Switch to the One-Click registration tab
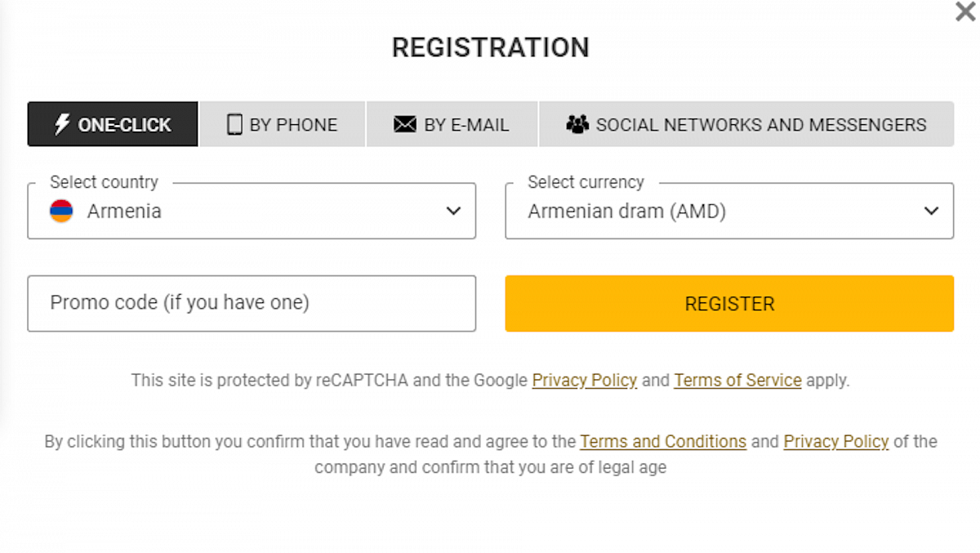980x553 pixels. click(x=113, y=124)
